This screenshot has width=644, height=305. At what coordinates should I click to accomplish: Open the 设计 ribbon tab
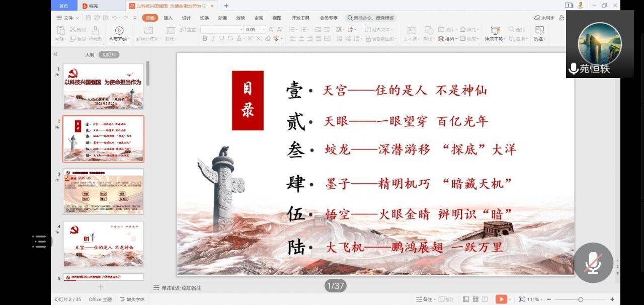click(x=186, y=18)
